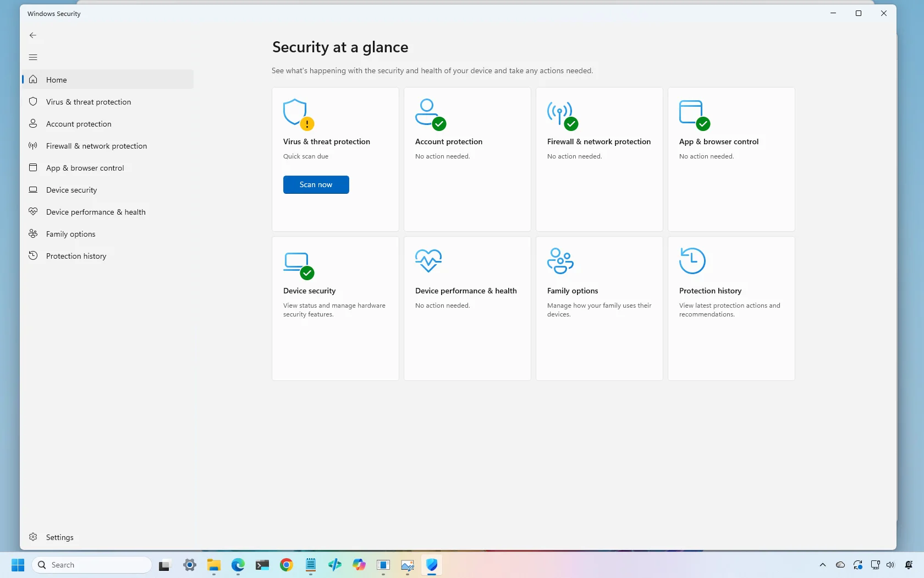Select Home in the sidebar
The height and width of the screenshot is (578, 924).
(x=108, y=79)
